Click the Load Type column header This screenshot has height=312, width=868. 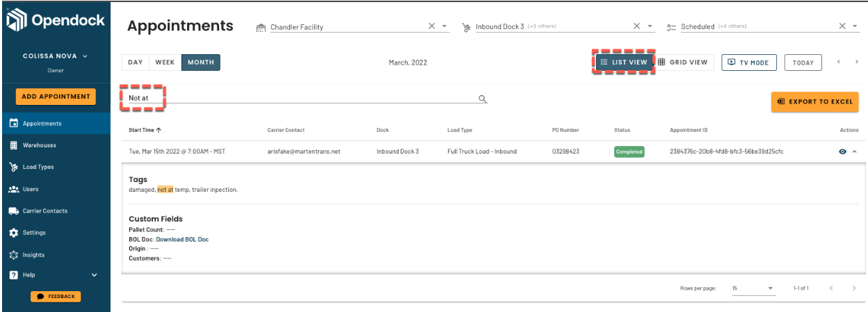[460, 130]
